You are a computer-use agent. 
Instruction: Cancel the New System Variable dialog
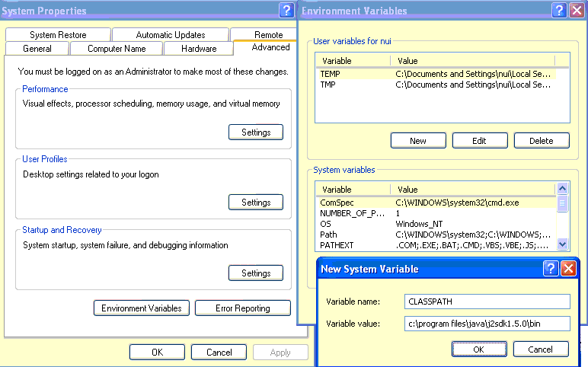(x=541, y=349)
